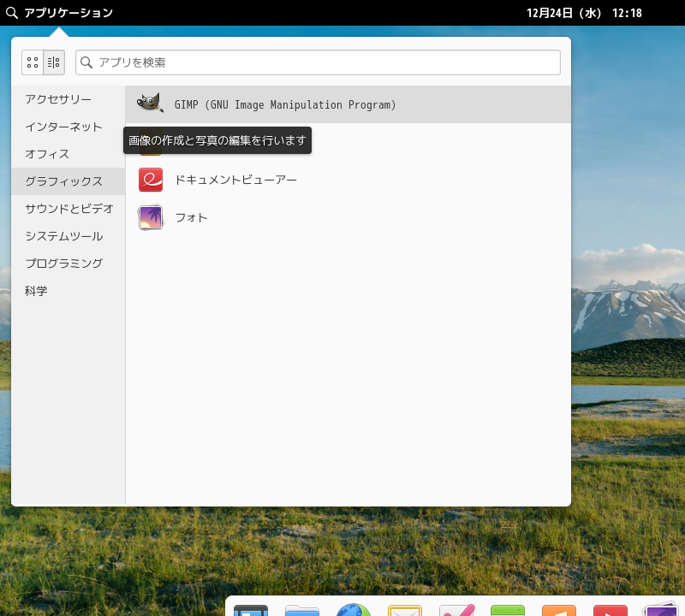The height and width of the screenshot is (616, 685).
Task: Open the フォト palm tree icon
Action: (x=151, y=217)
